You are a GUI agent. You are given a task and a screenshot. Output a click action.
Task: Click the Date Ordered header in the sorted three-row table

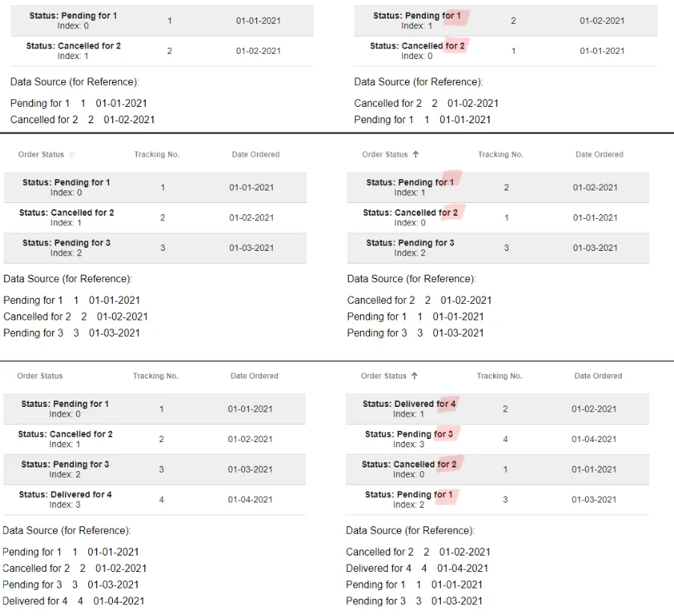(599, 155)
